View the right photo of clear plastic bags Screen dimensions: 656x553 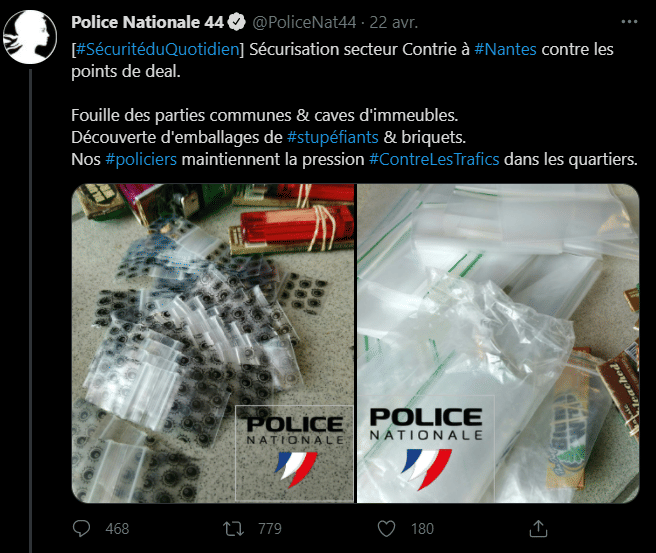pyautogui.click(x=498, y=343)
